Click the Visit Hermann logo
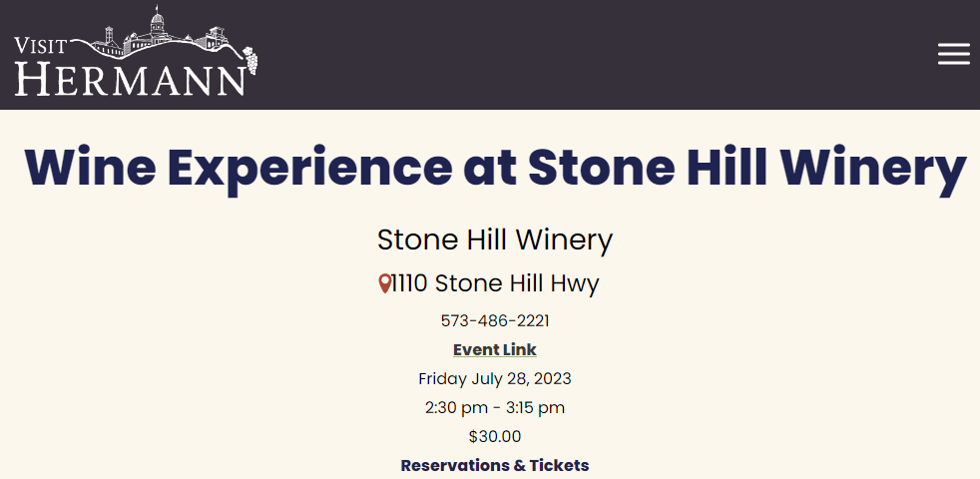Screen dimensions: 980x479 [135, 53]
